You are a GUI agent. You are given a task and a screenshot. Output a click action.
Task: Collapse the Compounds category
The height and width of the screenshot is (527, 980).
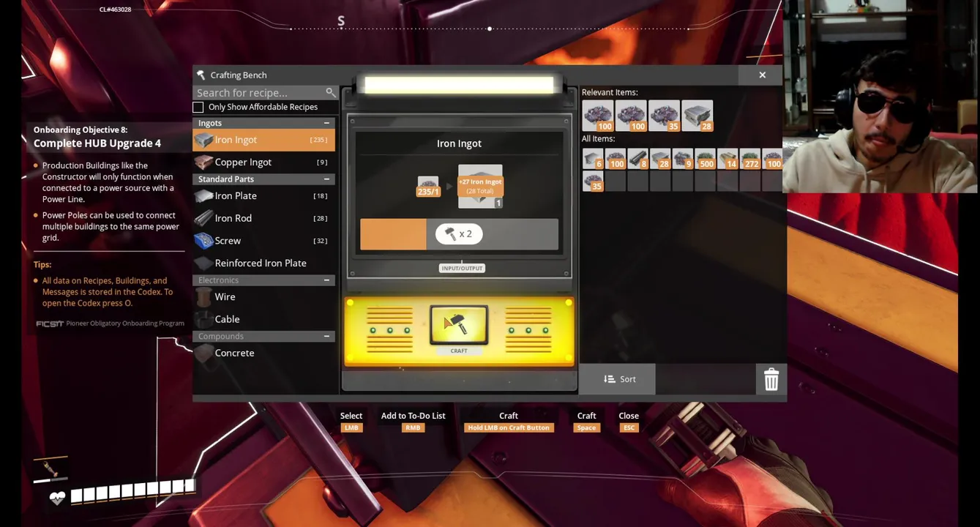point(326,336)
